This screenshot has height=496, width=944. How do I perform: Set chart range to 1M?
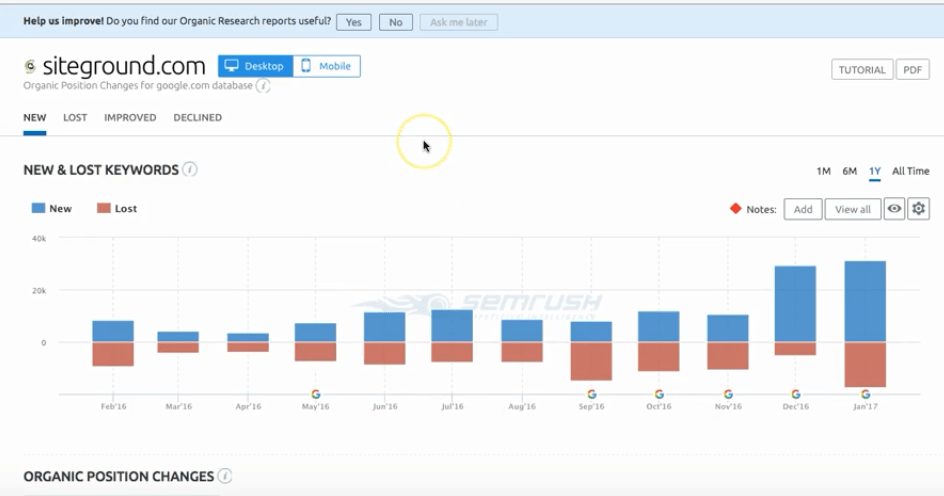tap(824, 171)
